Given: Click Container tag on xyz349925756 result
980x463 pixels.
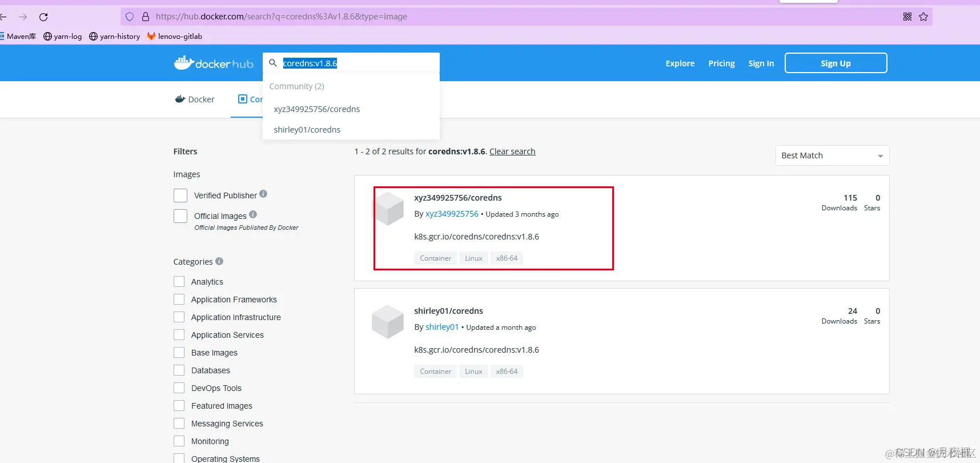Looking at the screenshot, I should [x=436, y=258].
